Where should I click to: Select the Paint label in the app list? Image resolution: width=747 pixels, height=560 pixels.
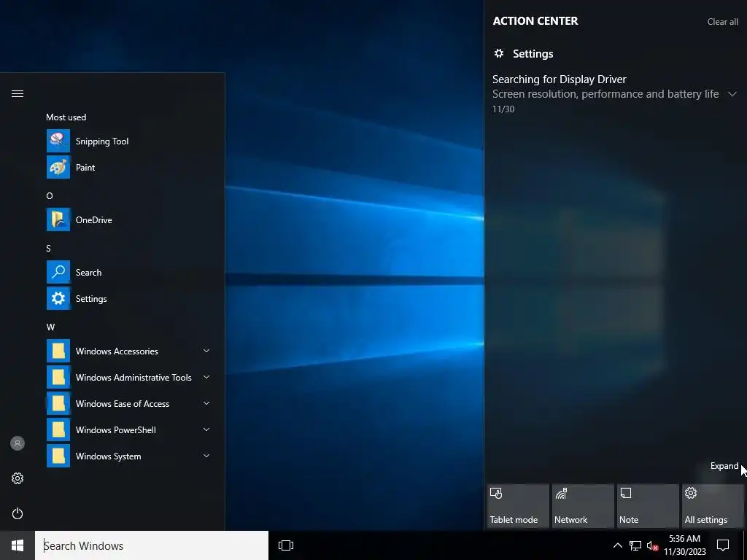85,168
